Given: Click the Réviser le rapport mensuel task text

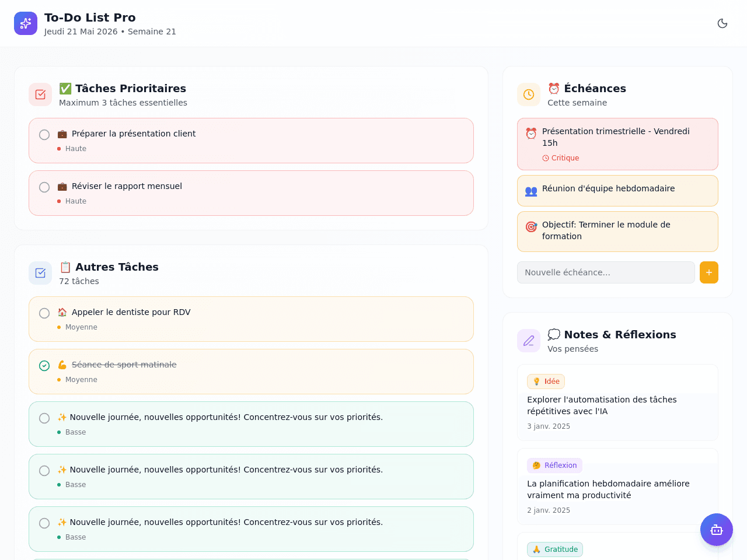Looking at the screenshot, I should tap(127, 186).
